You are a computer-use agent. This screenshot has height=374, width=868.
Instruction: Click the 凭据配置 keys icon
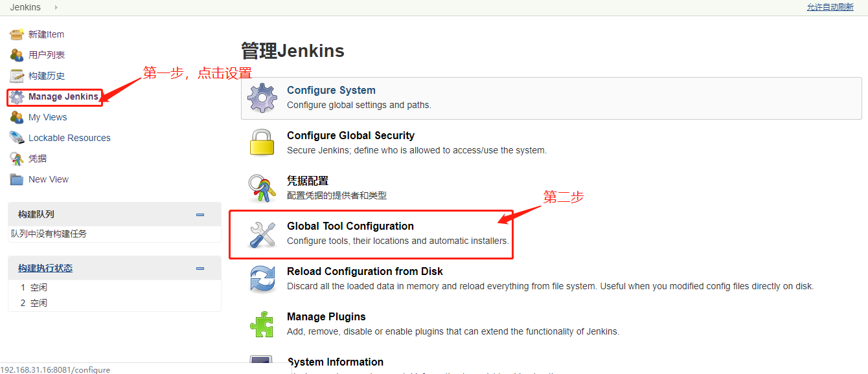(x=262, y=188)
